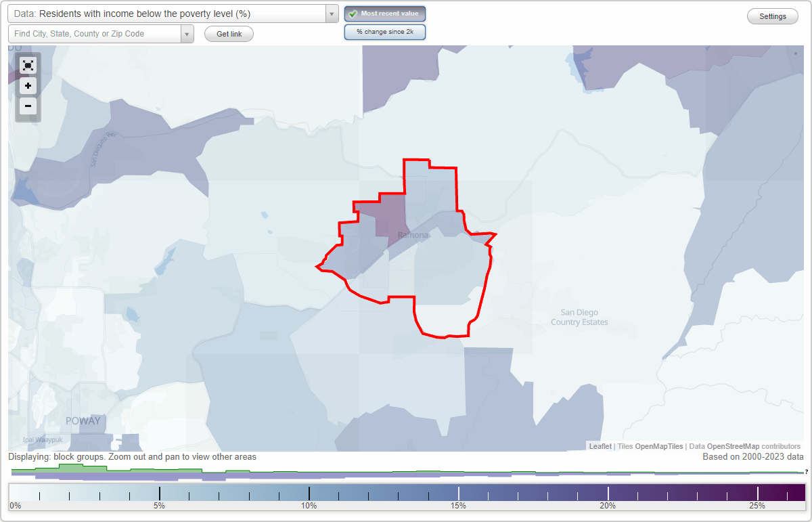Click the arrow icon on the location search box
The height and width of the screenshot is (522, 812).
click(x=187, y=32)
